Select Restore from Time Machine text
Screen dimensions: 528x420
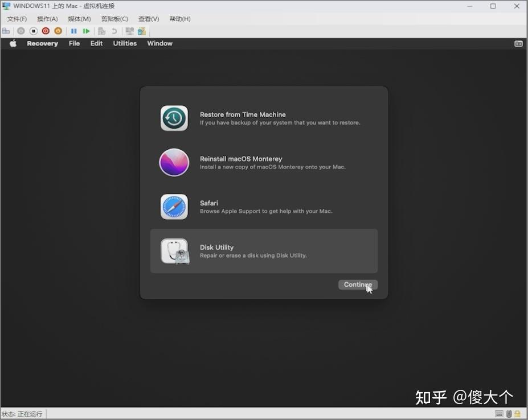click(243, 114)
